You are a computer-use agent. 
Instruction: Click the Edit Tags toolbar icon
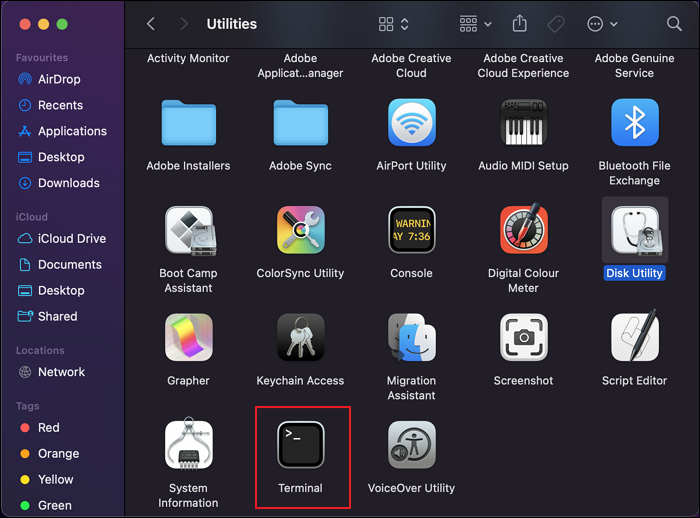(x=556, y=24)
